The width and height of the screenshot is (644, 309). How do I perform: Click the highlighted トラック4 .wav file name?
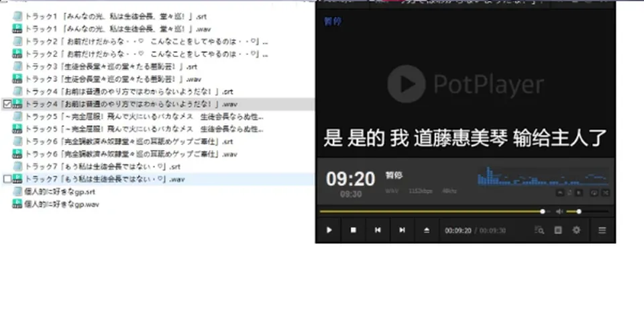point(131,105)
